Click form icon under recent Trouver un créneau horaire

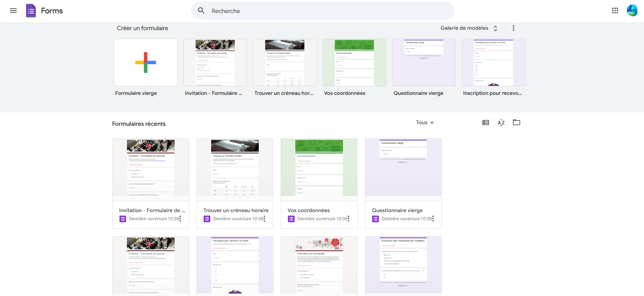(207, 219)
